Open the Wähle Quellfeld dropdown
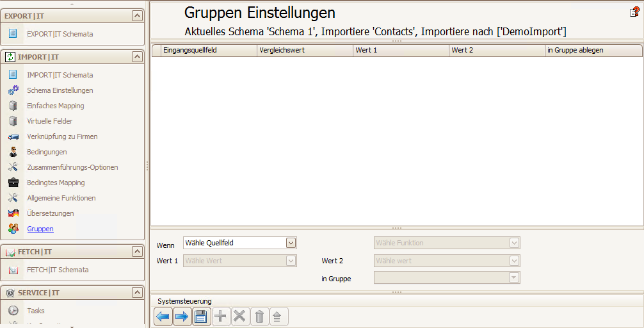 coord(291,243)
